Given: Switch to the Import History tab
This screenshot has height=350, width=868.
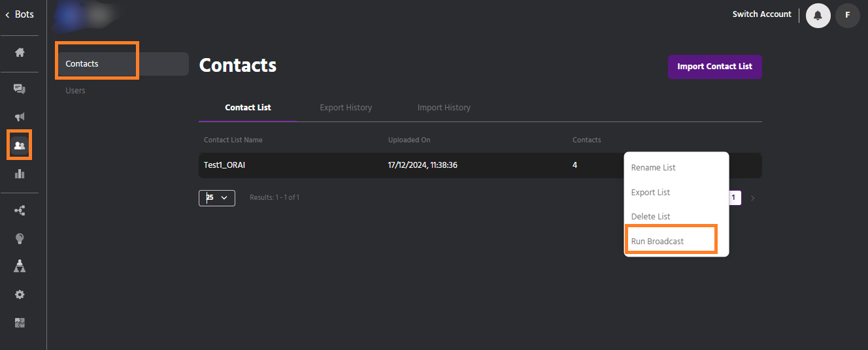Looking at the screenshot, I should pyautogui.click(x=444, y=108).
